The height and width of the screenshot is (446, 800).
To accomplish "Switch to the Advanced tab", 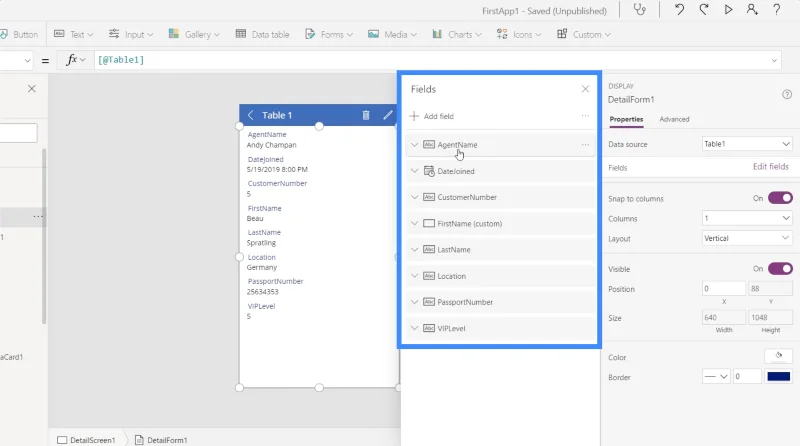I will pos(674,119).
